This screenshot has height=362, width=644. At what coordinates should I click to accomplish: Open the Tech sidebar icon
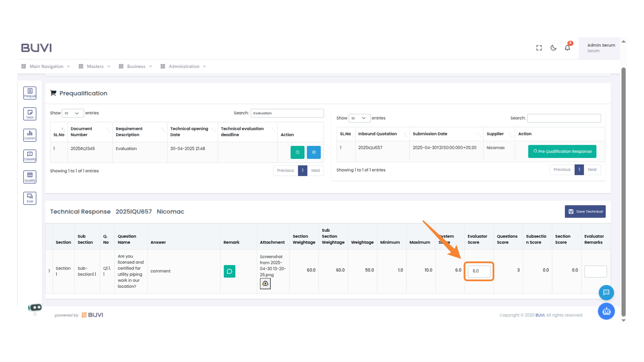coord(30,114)
